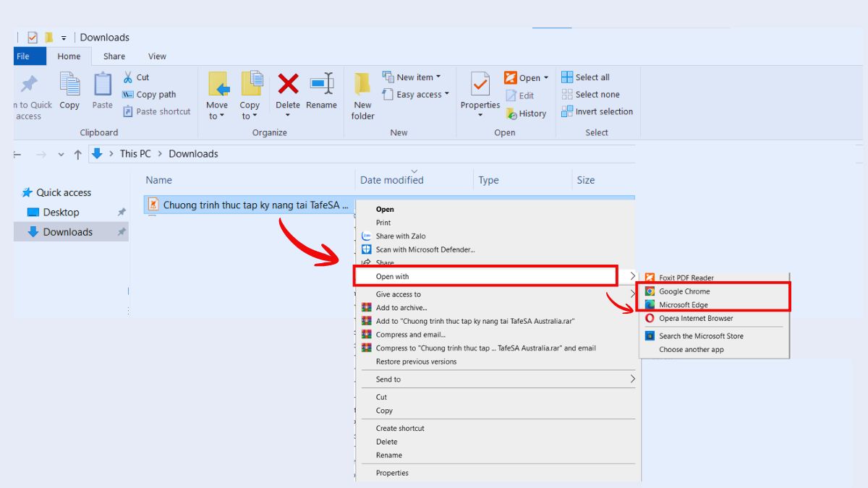This screenshot has width=868, height=488.
Task: Click the Edit icon in Open group
Action: point(511,95)
